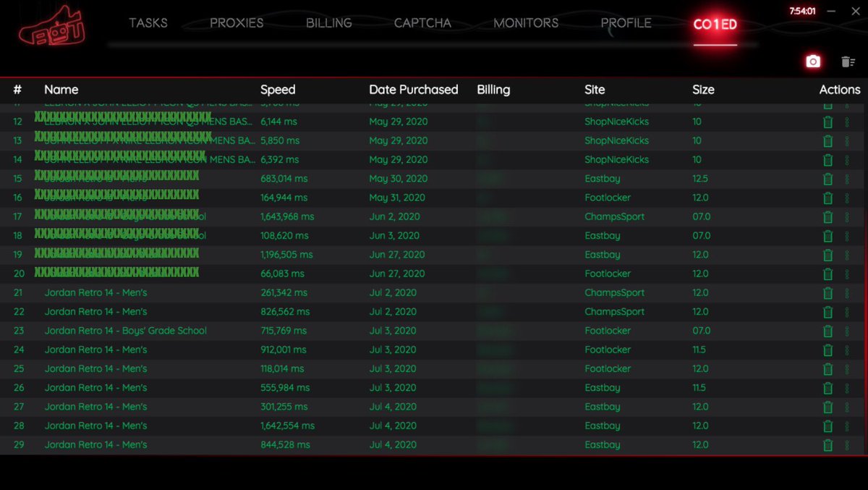Delete row 20 with trash icon
This screenshot has height=490, width=868.
[828, 274]
